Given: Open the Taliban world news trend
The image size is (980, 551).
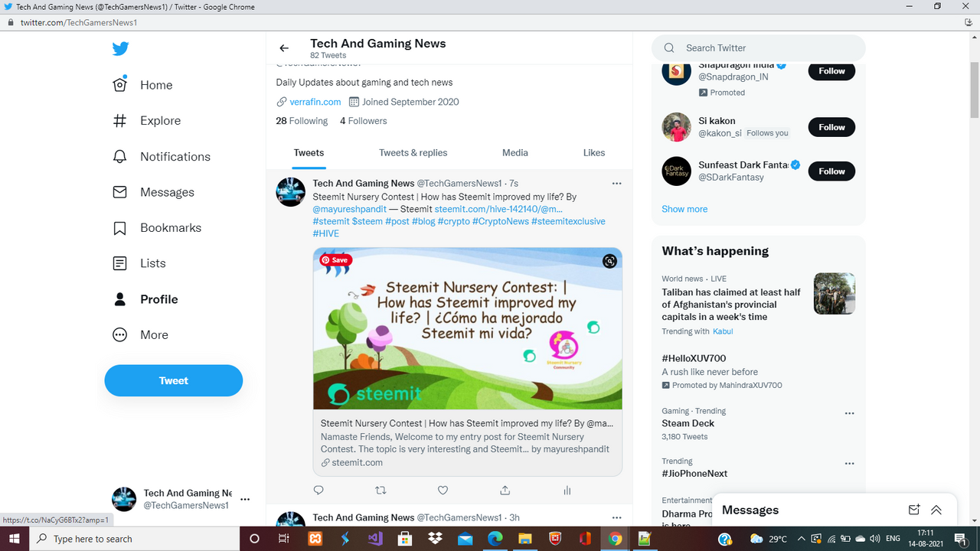Looking at the screenshot, I should 731,305.
